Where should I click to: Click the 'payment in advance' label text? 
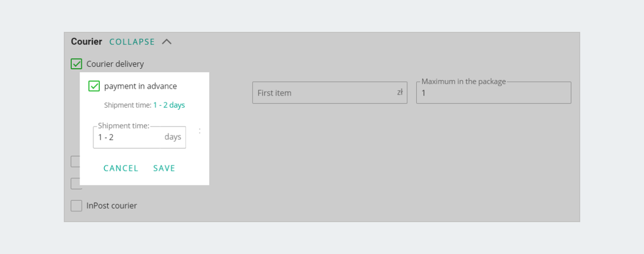coord(141,86)
